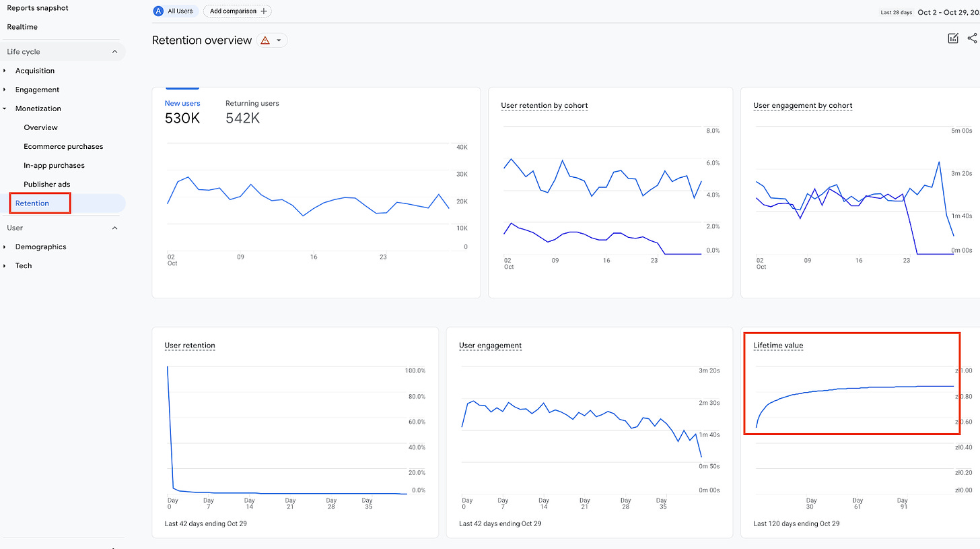Click the 542K returning users value
980x549 pixels.
pyautogui.click(x=243, y=119)
